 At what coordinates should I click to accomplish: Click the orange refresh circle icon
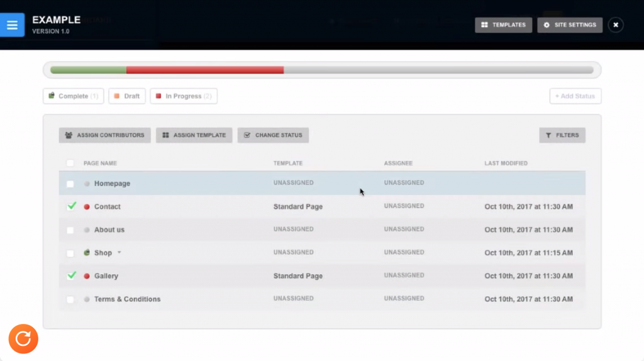23,339
